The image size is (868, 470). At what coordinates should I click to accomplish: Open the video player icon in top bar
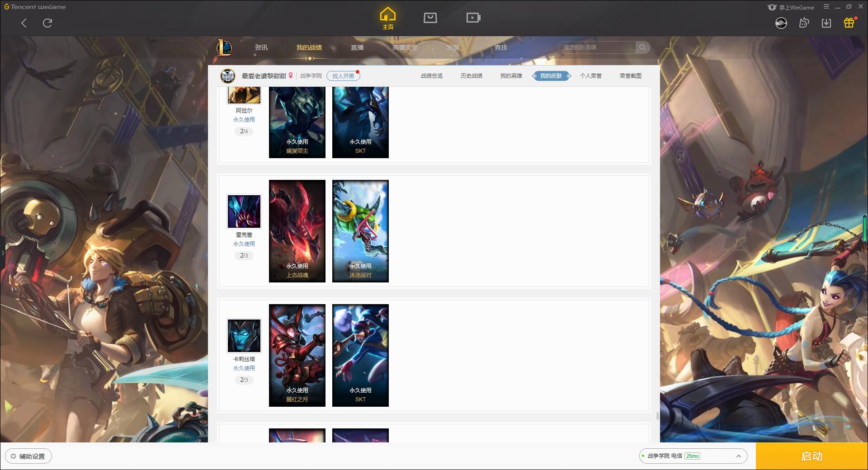click(473, 18)
